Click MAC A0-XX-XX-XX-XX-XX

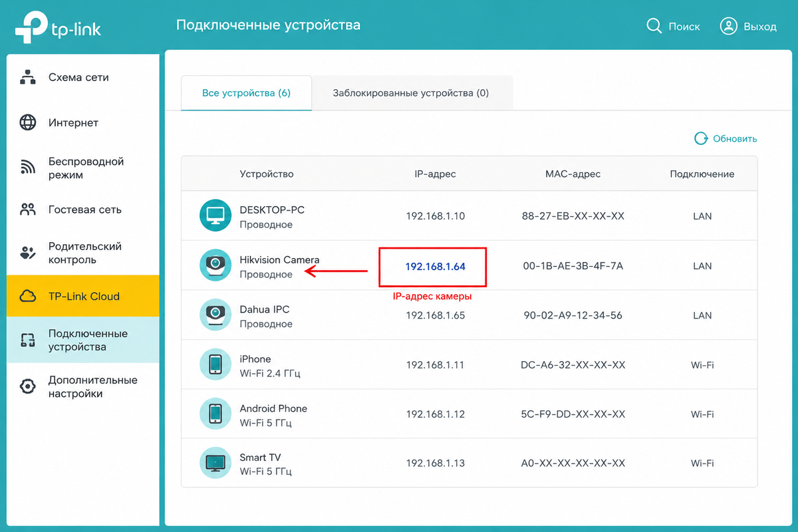[x=573, y=464]
